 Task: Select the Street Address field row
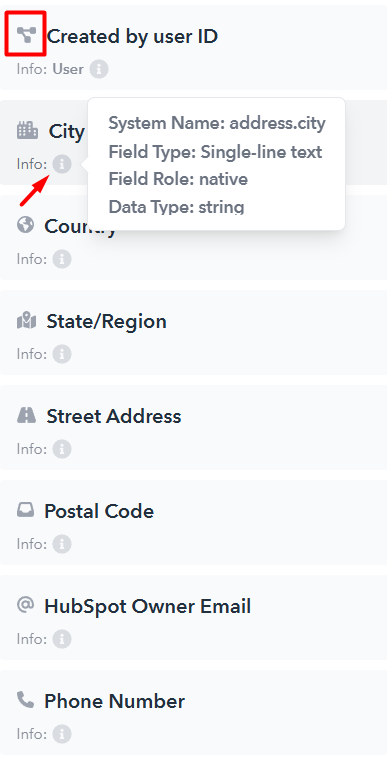pos(194,428)
